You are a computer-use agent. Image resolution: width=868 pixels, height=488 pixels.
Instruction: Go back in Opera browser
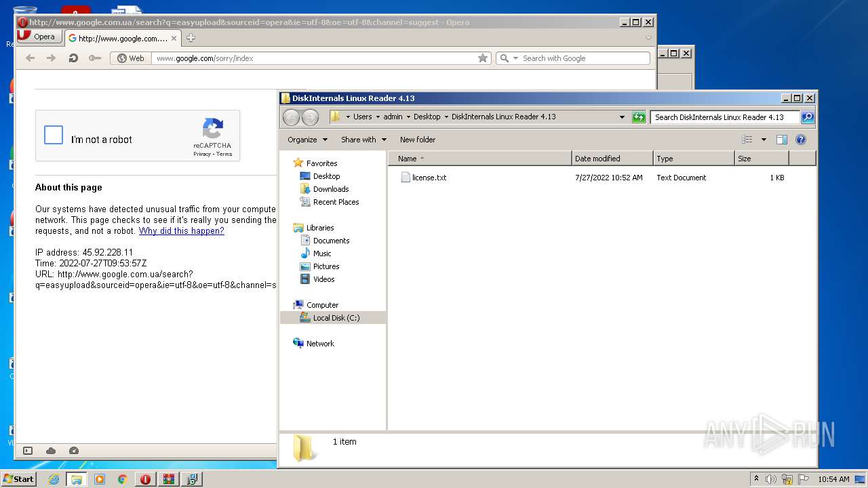[x=30, y=58]
